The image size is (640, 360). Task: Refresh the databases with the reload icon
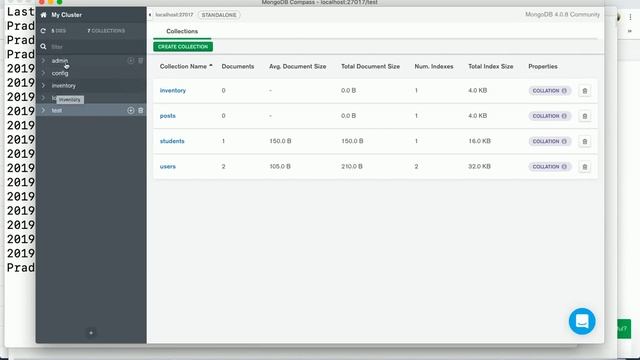pos(43,31)
